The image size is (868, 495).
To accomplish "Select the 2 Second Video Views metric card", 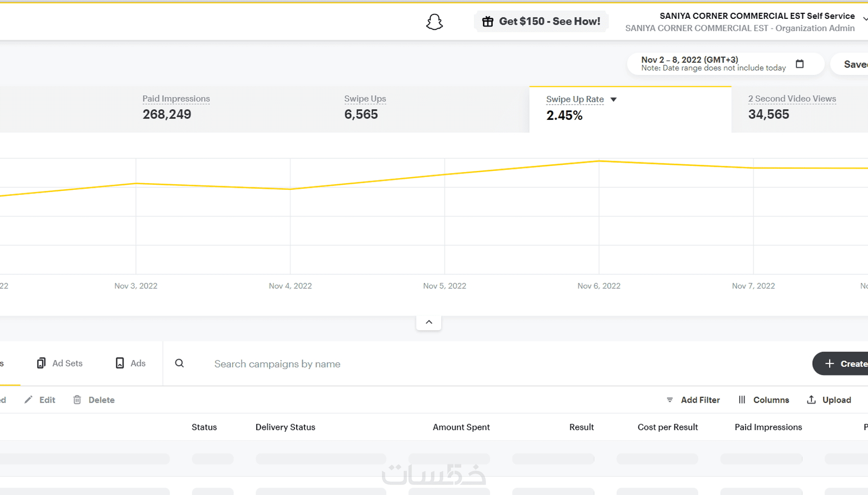I will point(800,109).
